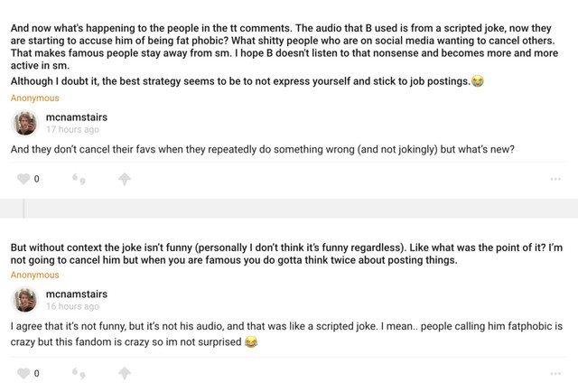This screenshot has height=392, width=578.
Task: Click the quote icon under the second answer
Action: [x=79, y=373]
